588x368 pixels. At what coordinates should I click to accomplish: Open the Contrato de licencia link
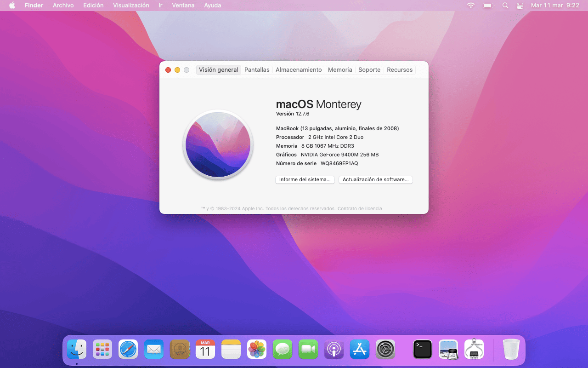point(360,208)
